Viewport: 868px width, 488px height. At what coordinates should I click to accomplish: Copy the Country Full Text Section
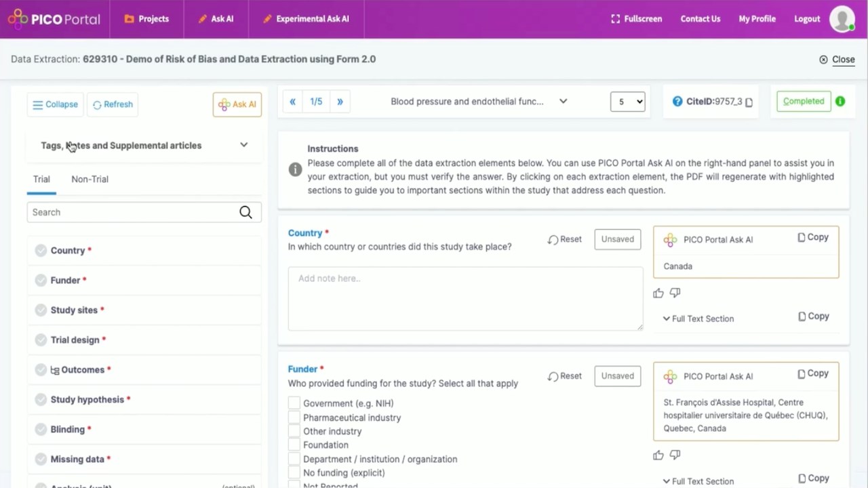pos(813,317)
